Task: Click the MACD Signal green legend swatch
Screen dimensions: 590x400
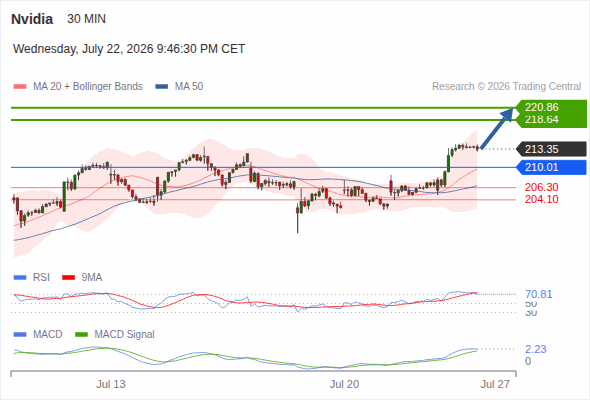Action: tap(81, 335)
